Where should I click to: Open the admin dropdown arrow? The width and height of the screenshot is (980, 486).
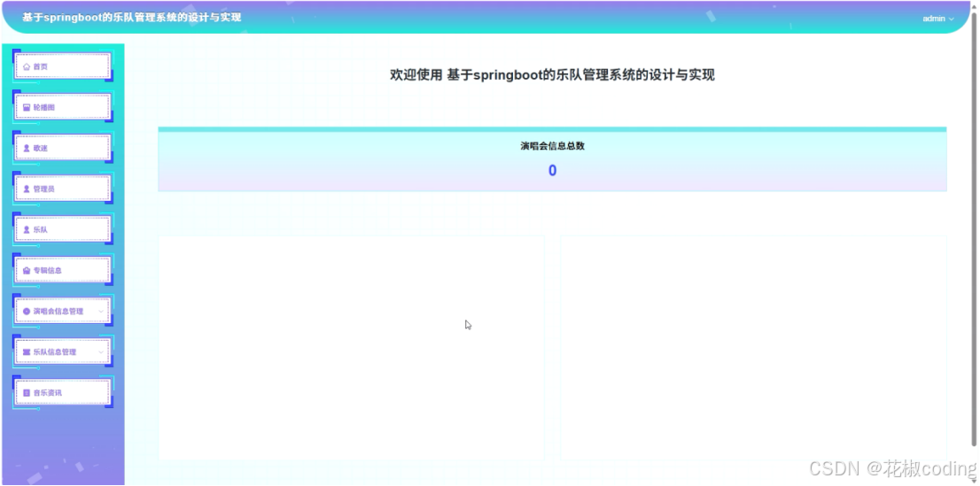952,19
